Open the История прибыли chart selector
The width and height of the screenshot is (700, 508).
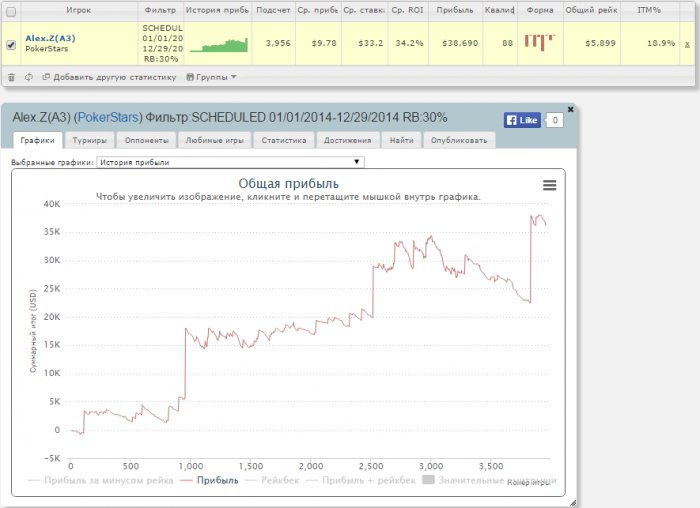click(x=230, y=161)
